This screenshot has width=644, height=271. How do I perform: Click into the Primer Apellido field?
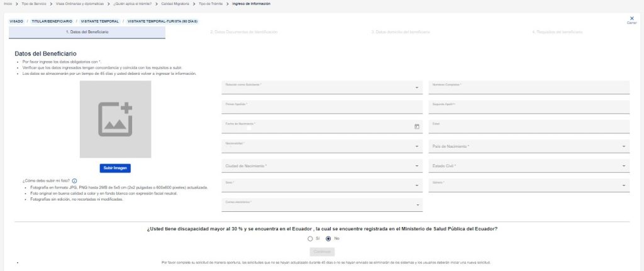point(322,107)
